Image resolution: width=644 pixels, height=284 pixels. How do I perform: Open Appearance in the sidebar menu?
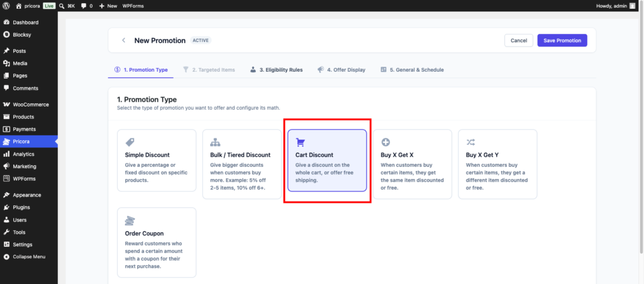tap(29, 195)
